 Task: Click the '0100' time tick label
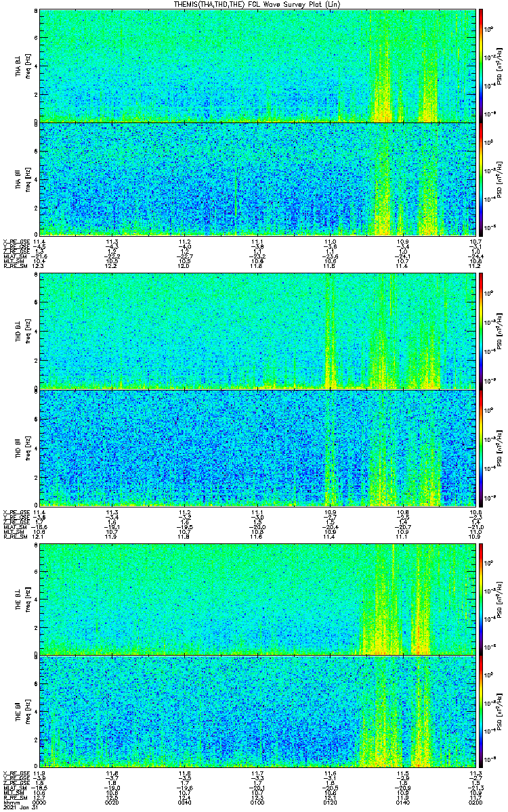tap(259, 801)
